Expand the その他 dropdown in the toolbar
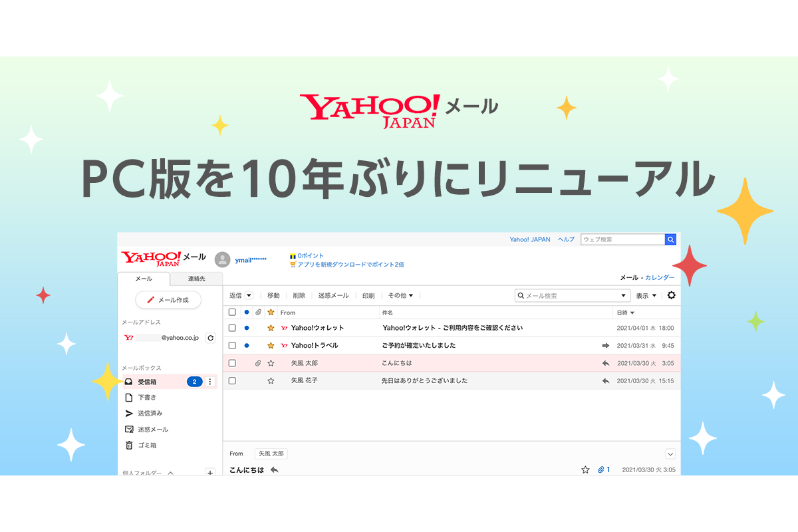Screen dimensions: 798x532 [x=400, y=295]
